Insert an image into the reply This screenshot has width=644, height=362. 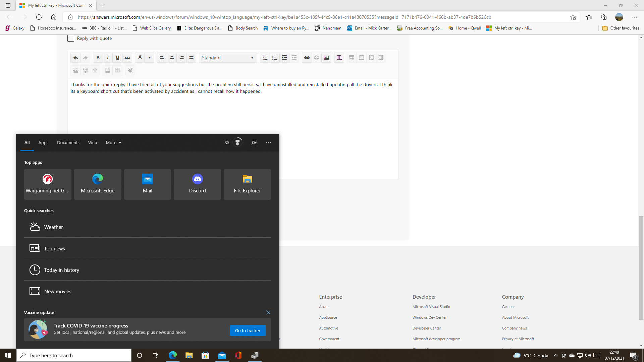[326, 58]
